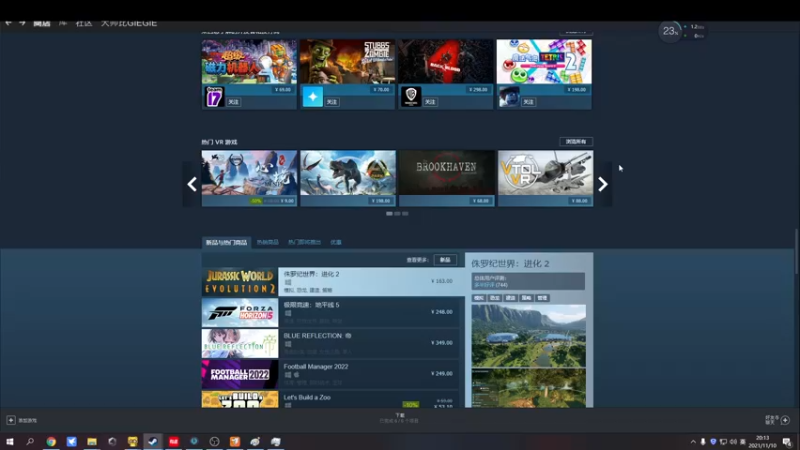Switch to the 热销商品 tab
The image size is (800, 450).
tap(267, 242)
